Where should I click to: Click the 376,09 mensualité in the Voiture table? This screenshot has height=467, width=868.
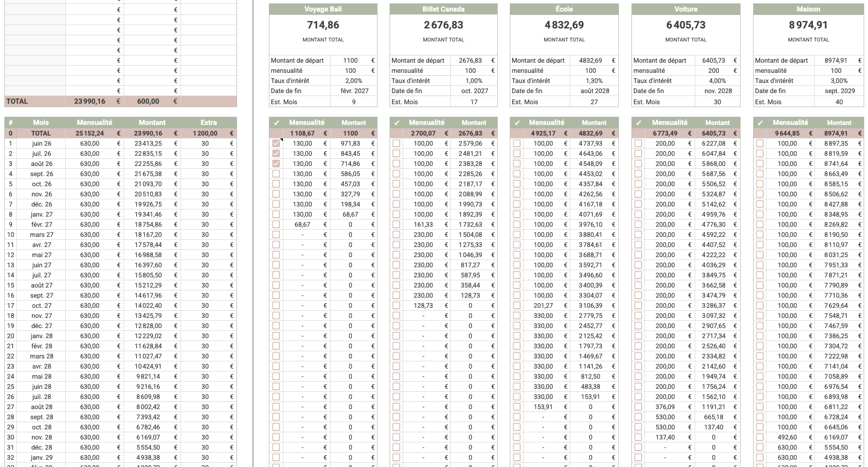[x=665, y=407]
